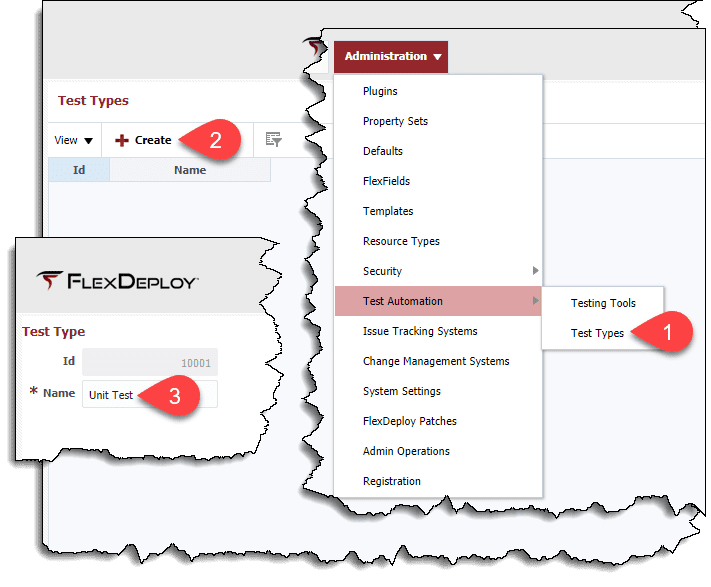Image resolution: width=711 pixels, height=587 pixels.
Task: Select Testing Tools submenu item
Action: (603, 303)
